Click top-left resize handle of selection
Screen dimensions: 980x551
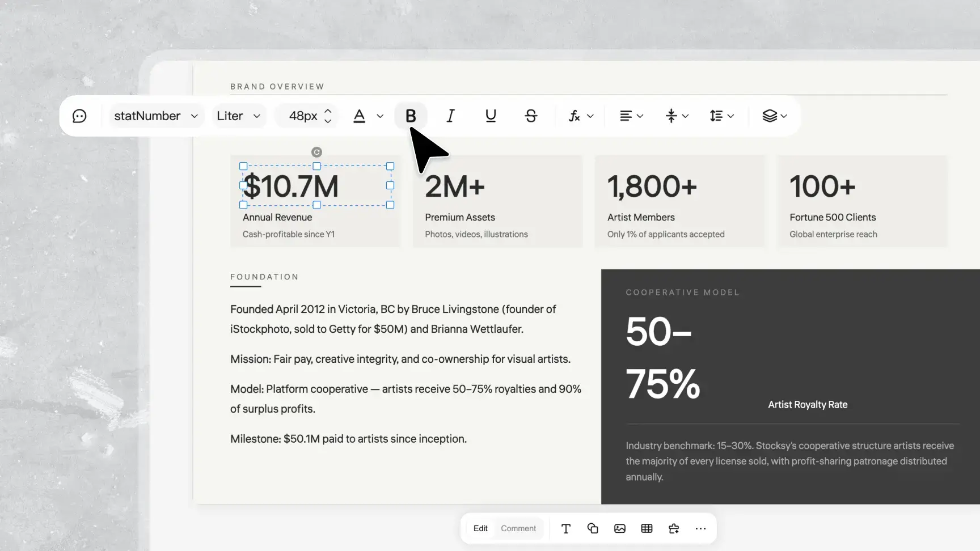point(243,166)
